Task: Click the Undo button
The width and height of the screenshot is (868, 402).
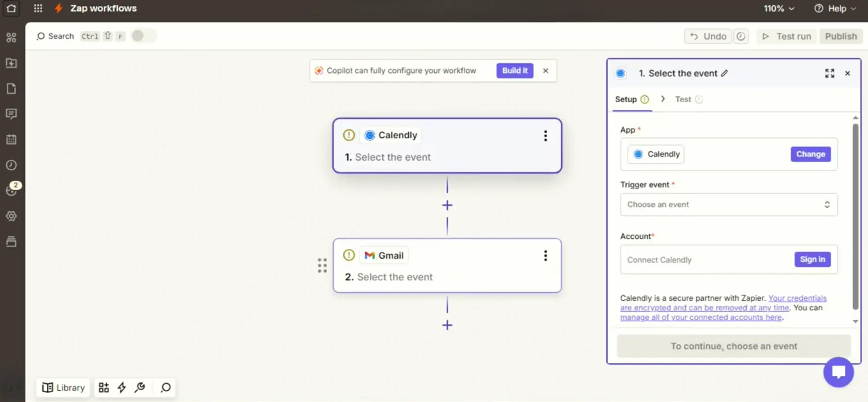Action: click(708, 36)
